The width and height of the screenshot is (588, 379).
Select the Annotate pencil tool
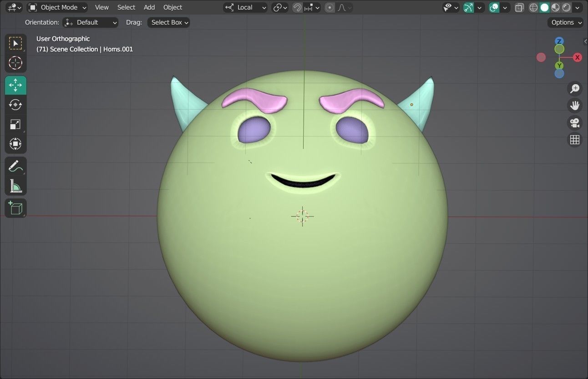[x=15, y=166]
